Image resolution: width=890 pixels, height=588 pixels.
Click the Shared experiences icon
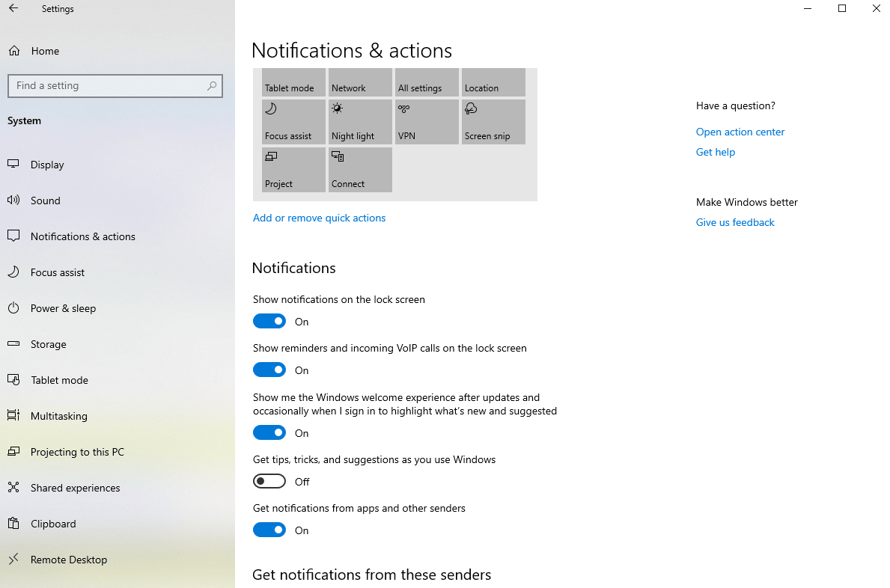pyautogui.click(x=13, y=487)
